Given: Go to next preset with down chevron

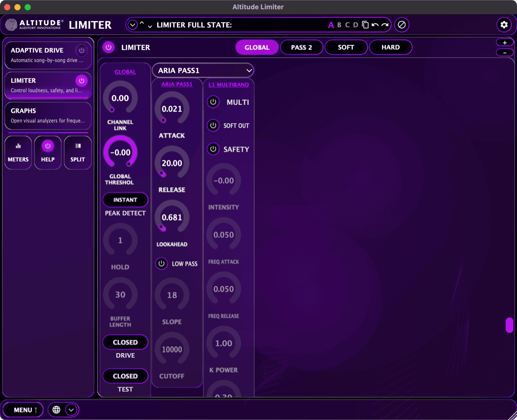Looking at the screenshot, I should pyautogui.click(x=150, y=27).
